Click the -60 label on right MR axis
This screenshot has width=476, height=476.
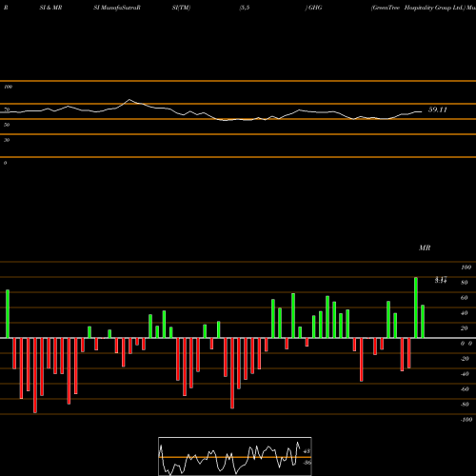(x=465, y=389)
